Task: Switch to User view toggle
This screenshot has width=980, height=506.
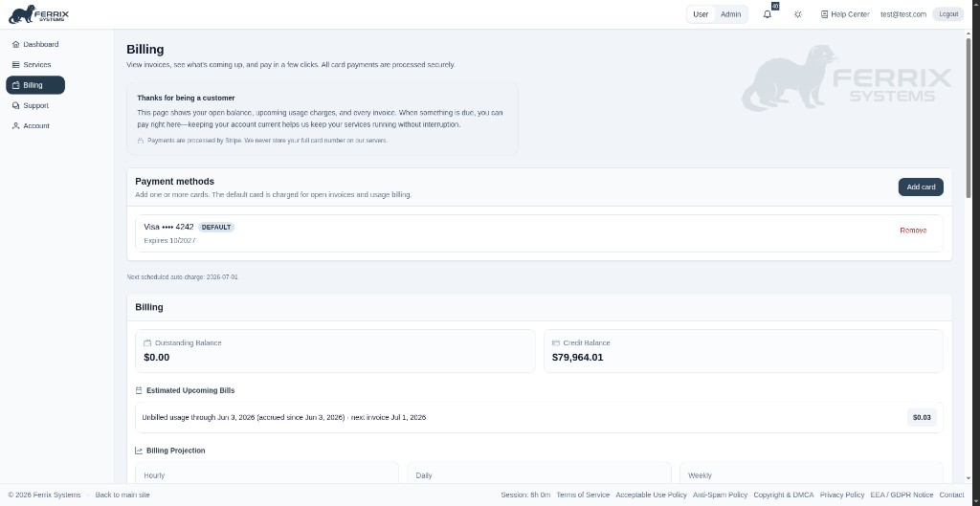Action: tap(701, 14)
